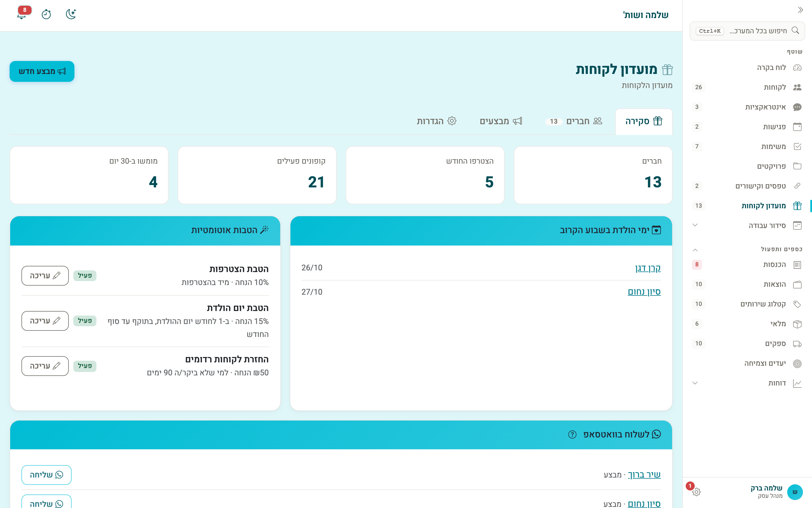
Task: Collapse sidebar with double chevron icon
Action: pyautogui.click(x=800, y=10)
